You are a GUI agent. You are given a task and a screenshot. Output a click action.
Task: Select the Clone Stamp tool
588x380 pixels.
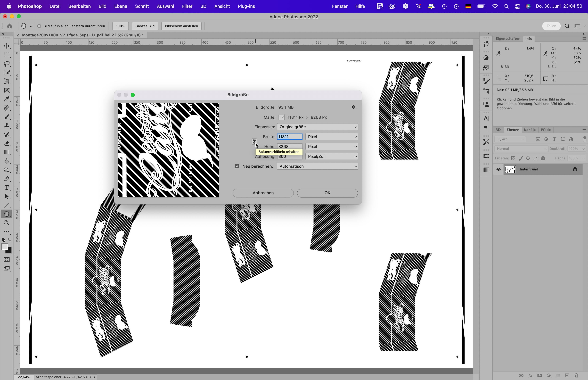click(7, 126)
